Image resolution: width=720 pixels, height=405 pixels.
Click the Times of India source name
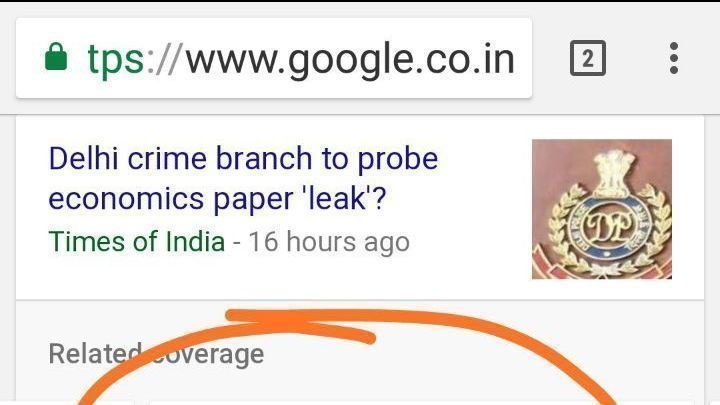(137, 242)
